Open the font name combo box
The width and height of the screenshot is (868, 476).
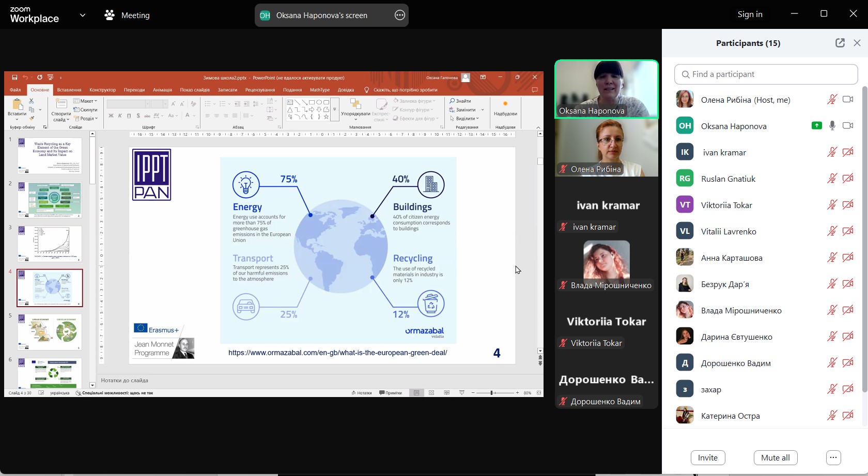tap(128, 104)
